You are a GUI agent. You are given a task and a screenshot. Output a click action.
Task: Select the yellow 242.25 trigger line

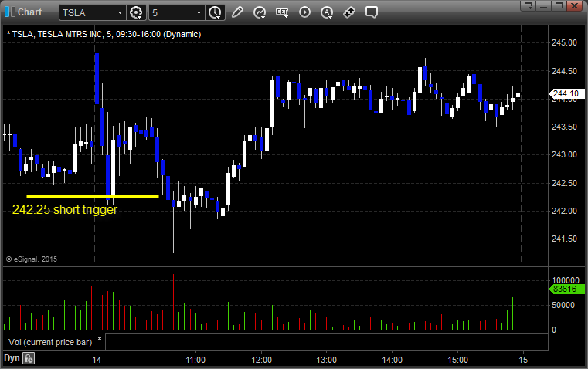tap(93, 196)
